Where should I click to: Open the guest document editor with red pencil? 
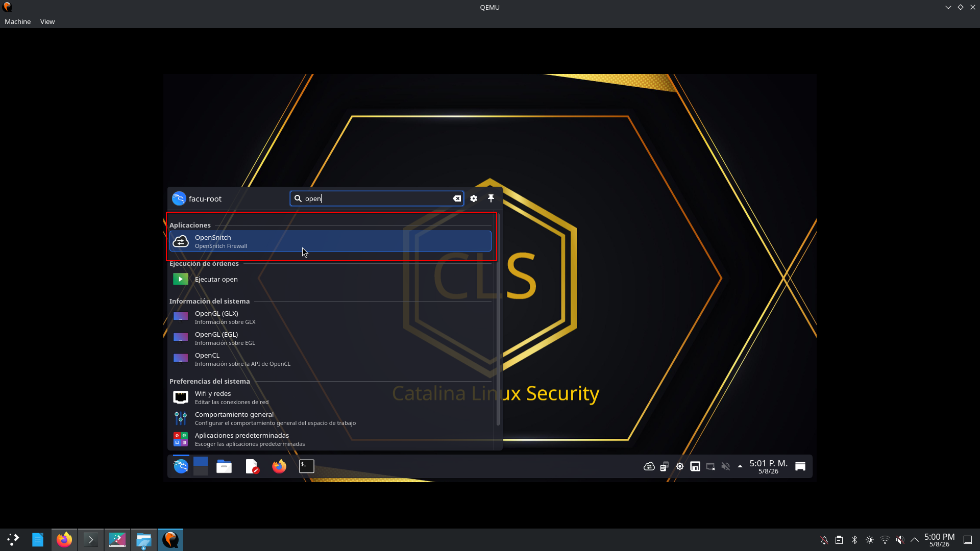[252, 466]
